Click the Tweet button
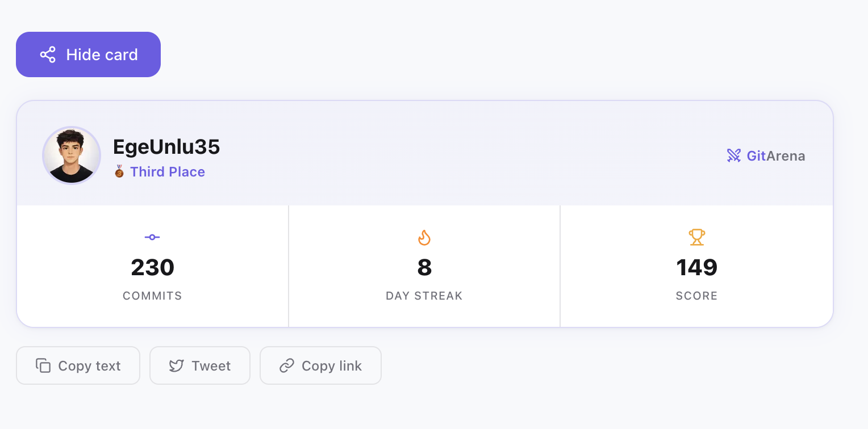 [x=200, y=365]
